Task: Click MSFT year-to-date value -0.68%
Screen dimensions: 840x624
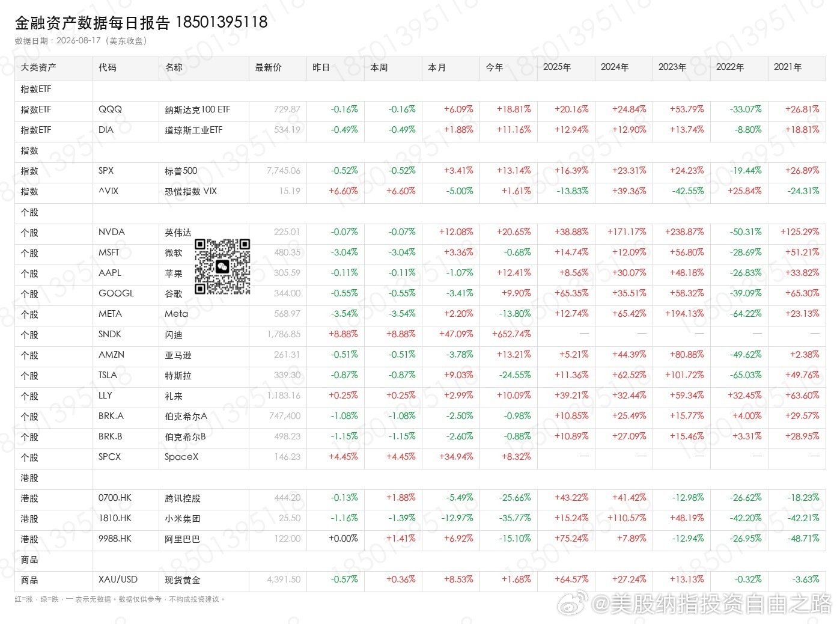Action: coord(517,252)
